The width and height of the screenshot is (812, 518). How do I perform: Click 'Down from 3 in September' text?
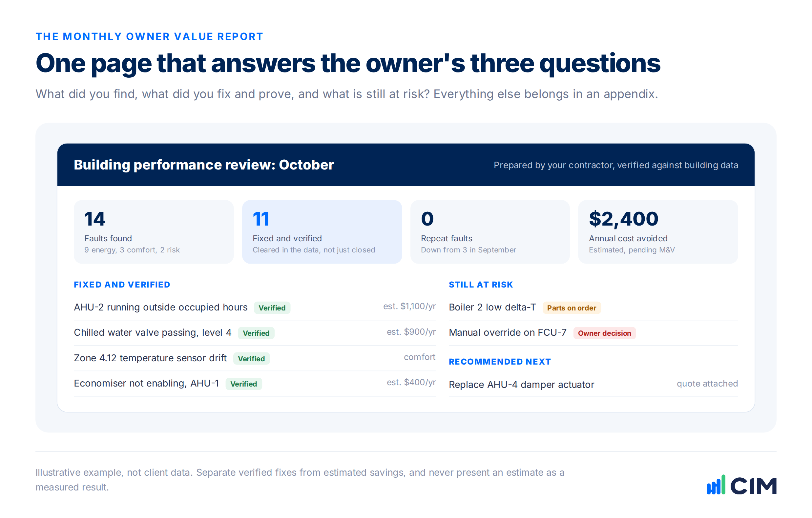(468, 250)
